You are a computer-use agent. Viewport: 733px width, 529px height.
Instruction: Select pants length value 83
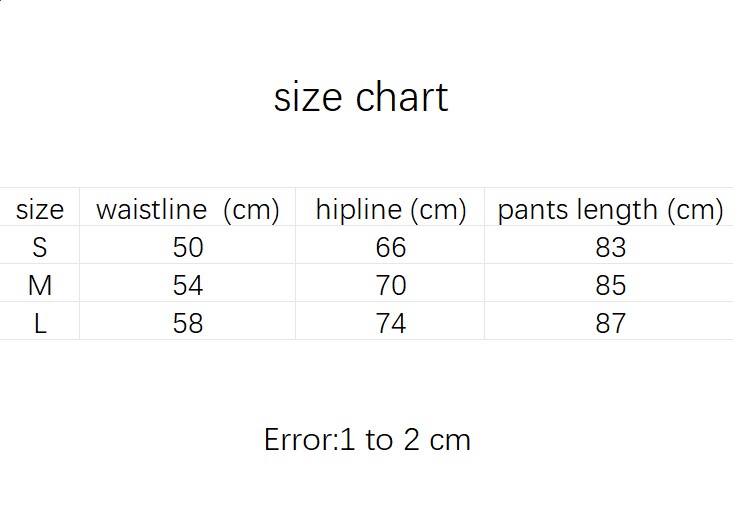pos(610,247)
